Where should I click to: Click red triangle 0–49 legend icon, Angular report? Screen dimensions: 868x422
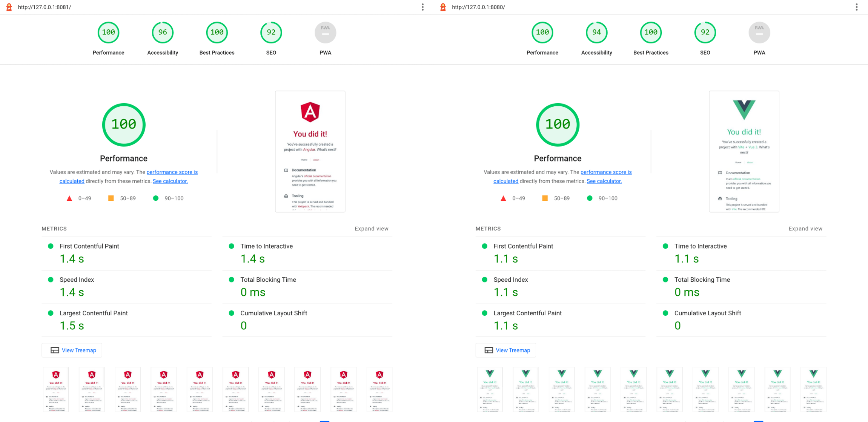[x=70, y=198]
